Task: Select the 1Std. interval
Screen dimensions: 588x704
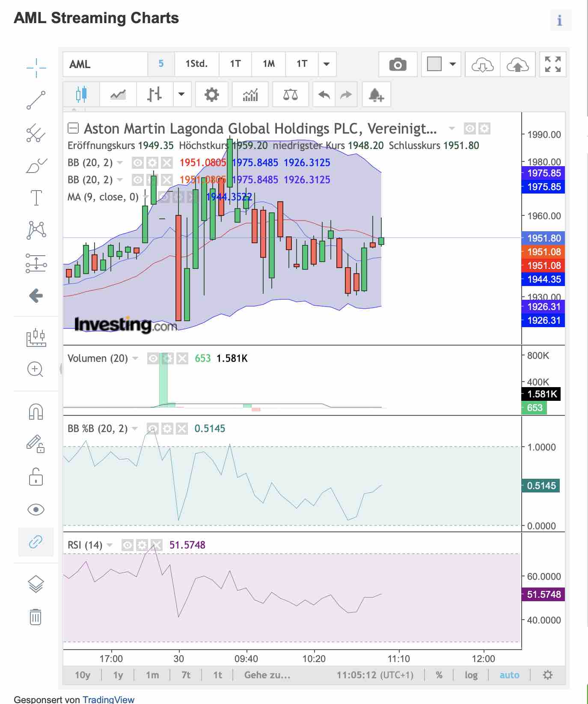Action: (x=196, y=64)
